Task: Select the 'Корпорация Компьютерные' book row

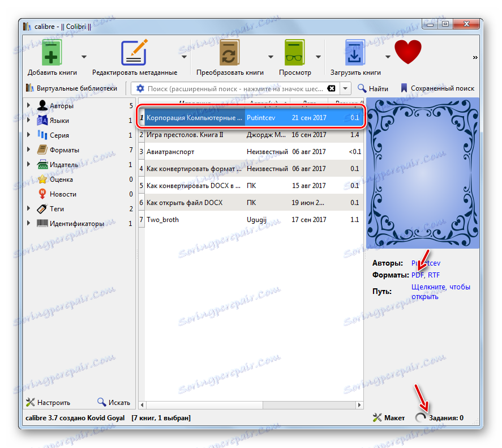Action: [x=251, y=118]
